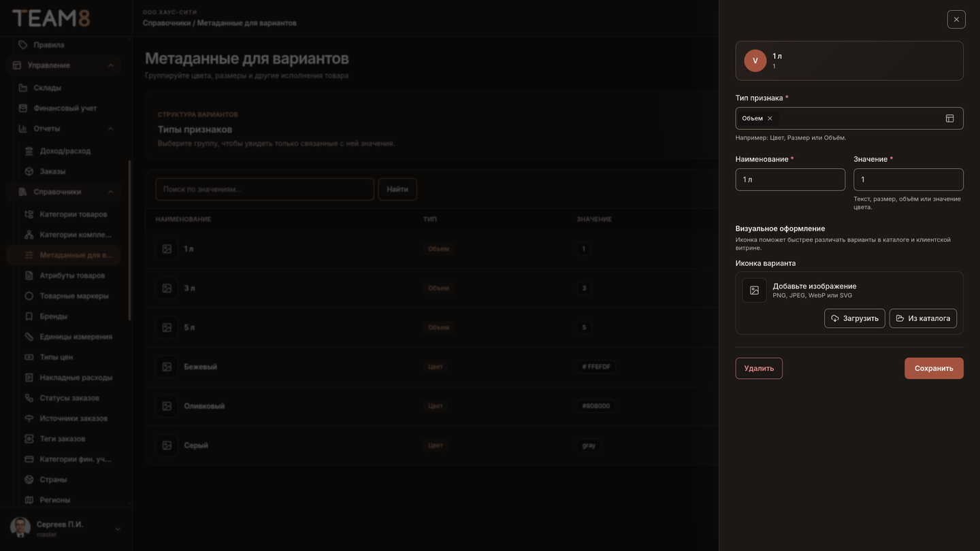The height and width of the screenshot is (551, 980).
Task: Click the V avatar circle in panel header
Action: pyautogui.click(x=755, y=61)
